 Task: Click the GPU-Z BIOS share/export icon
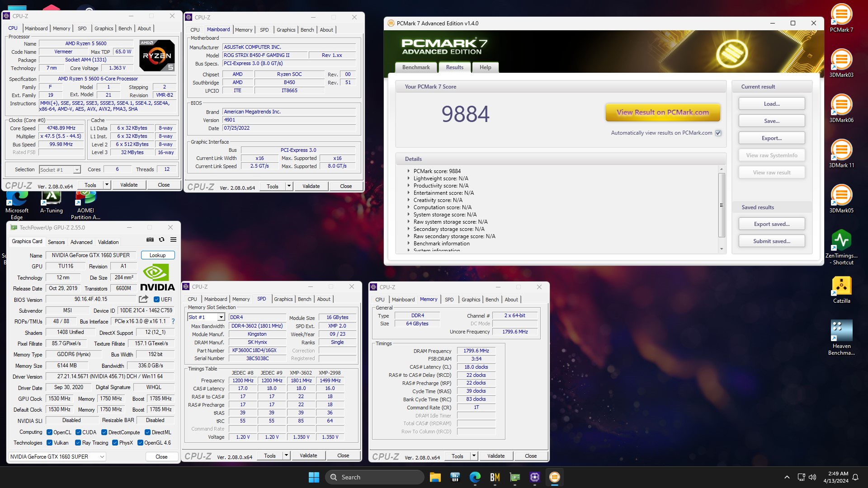(x=143, y=299)
